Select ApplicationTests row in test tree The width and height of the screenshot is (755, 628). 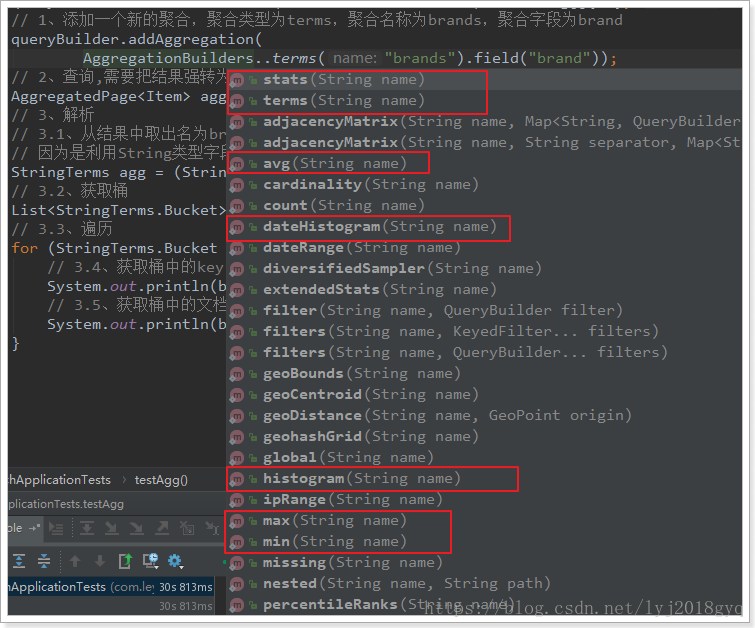click(x=110, y=587)
